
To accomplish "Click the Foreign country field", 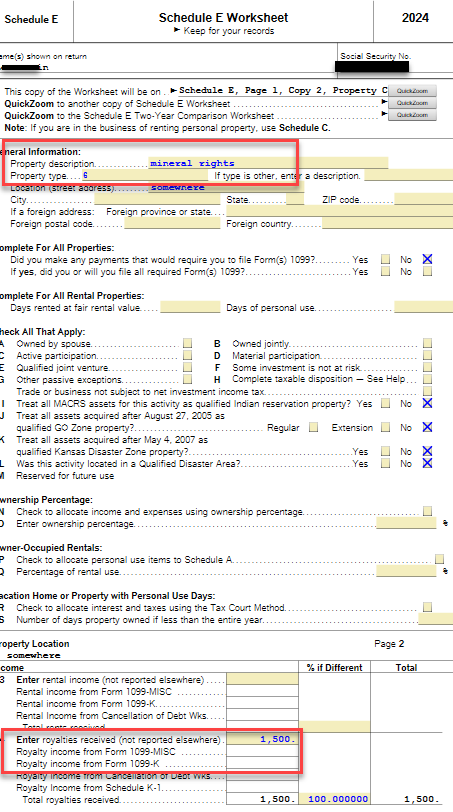I will (387, 224).
